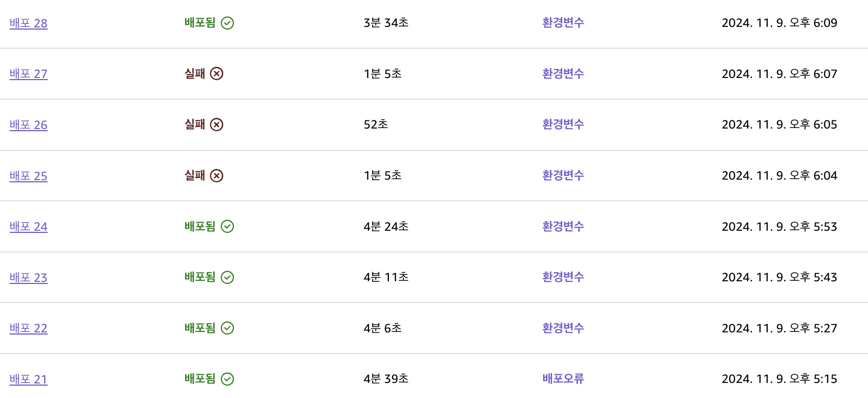Open the 배포 28 deployment link

(29, 23)
